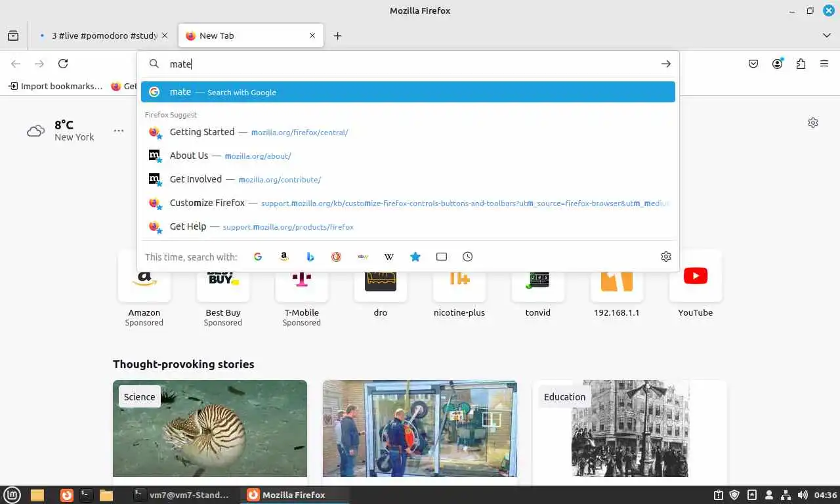Click the Go arrow in the address bar
840x504 pixels.
tap(666, 64)
